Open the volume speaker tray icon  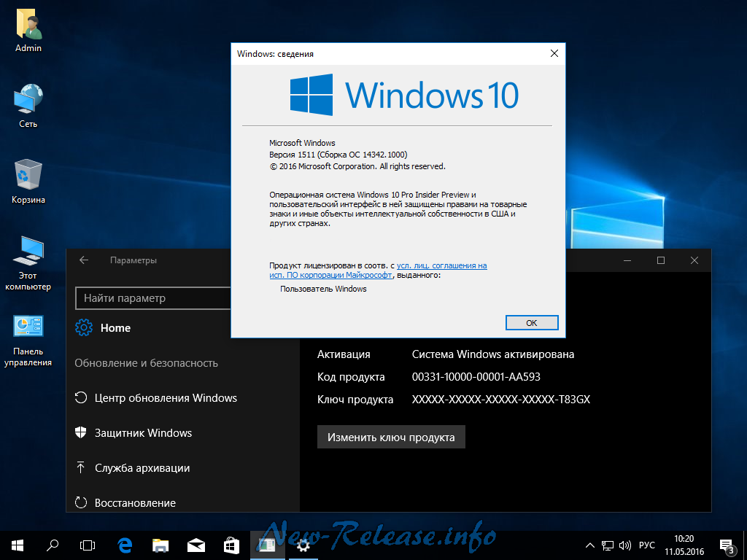click(624, 545)
